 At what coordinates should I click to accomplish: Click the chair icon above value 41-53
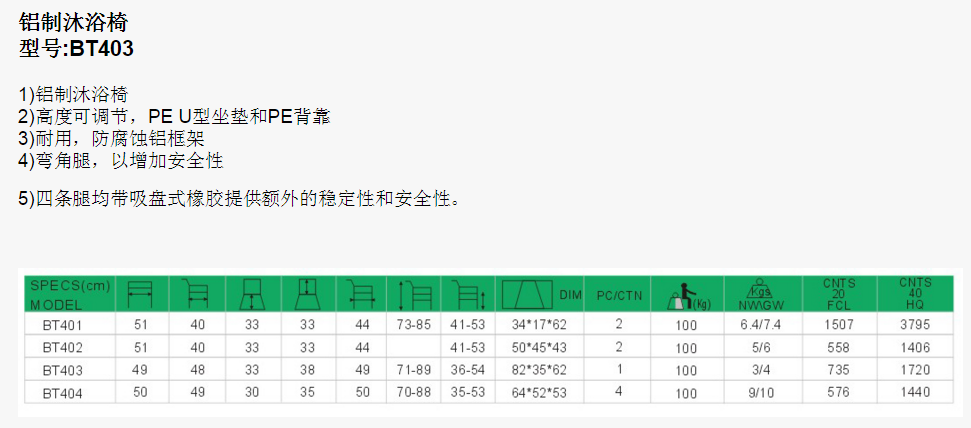(468, 294)
